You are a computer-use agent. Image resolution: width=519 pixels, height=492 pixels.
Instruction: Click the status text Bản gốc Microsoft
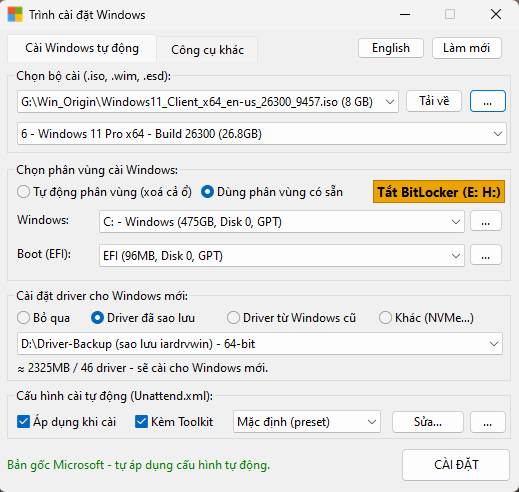139,465
